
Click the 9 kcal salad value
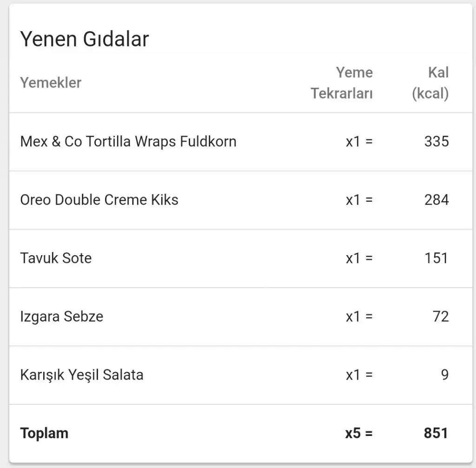(444, 375)
